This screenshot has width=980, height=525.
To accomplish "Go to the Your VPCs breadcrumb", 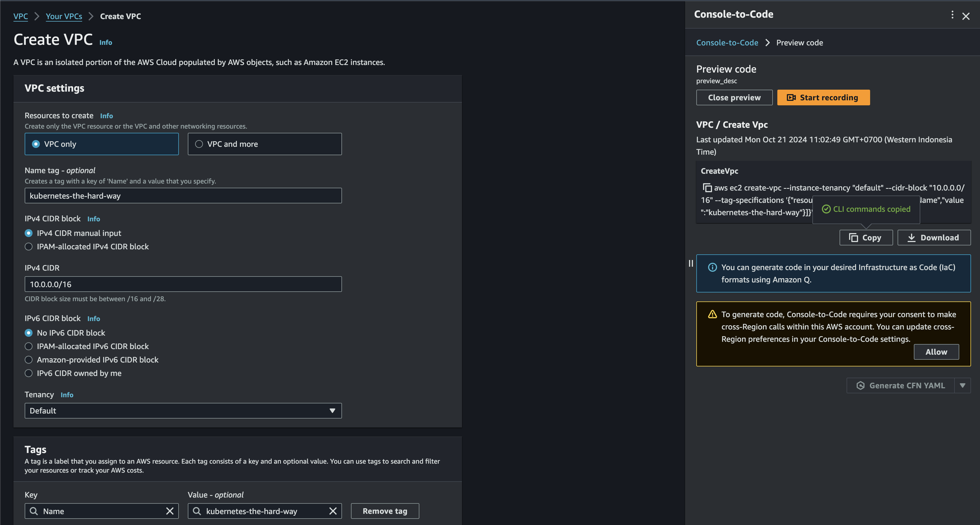I will click(64, 16).
